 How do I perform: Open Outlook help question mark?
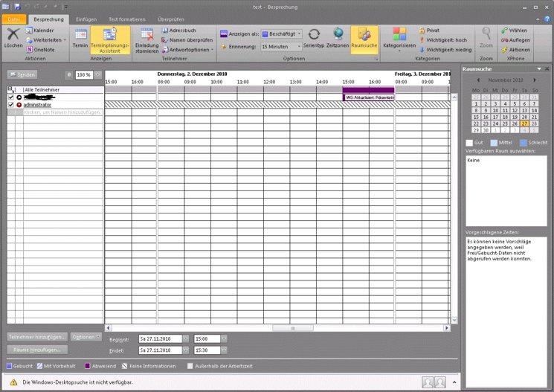(547, 19)
